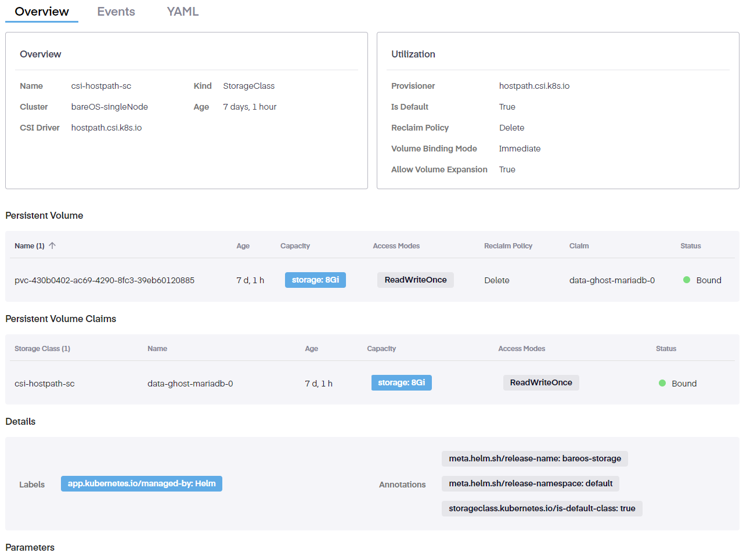Click the meta.helm.sh/release-namespace: default annotation
Screen dimensions: 743x560
coord(531,483)
